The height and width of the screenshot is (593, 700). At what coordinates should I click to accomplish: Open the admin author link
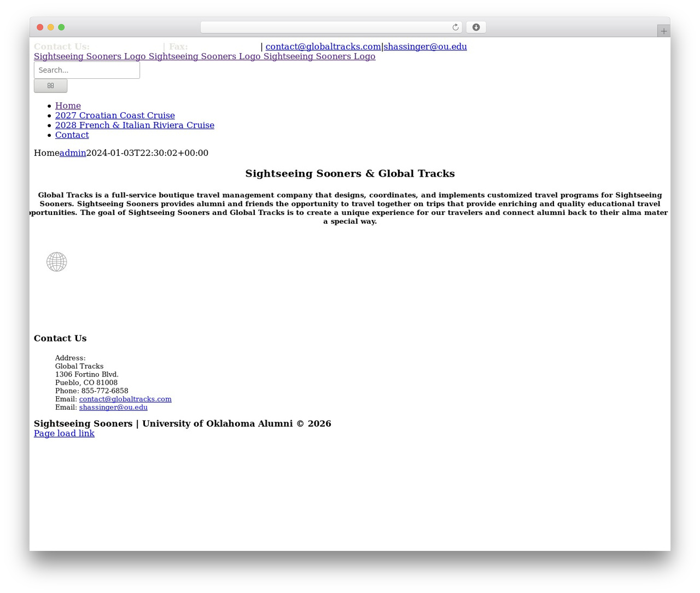(x=73, y=153)
